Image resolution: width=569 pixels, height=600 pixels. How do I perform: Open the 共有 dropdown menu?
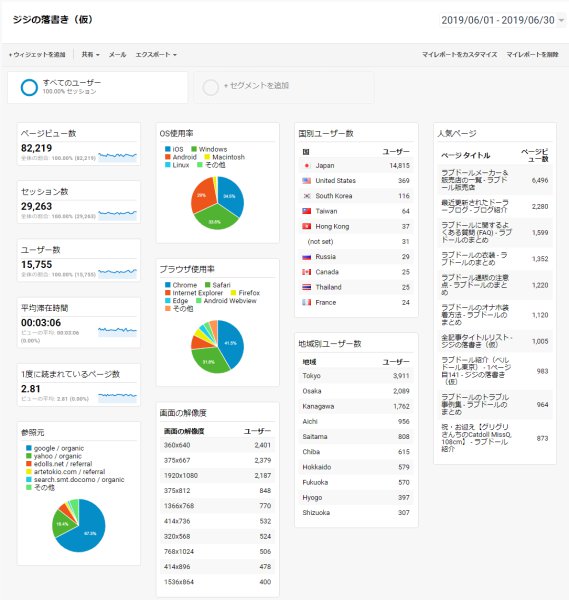pos(90,55)
